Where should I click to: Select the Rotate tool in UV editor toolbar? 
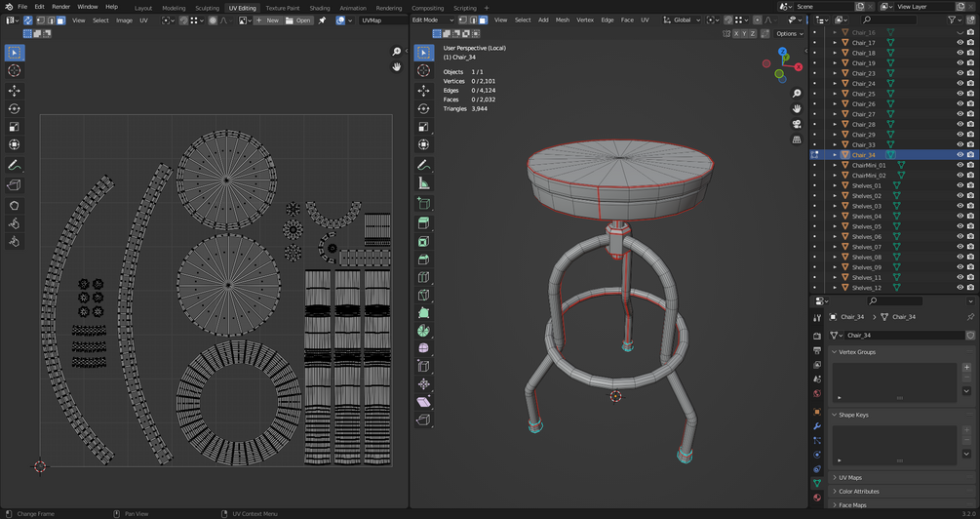tap(15, 109)
